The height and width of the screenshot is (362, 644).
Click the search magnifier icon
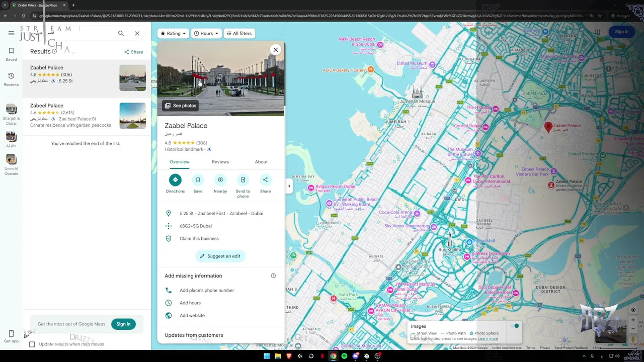tap(121, 33)
